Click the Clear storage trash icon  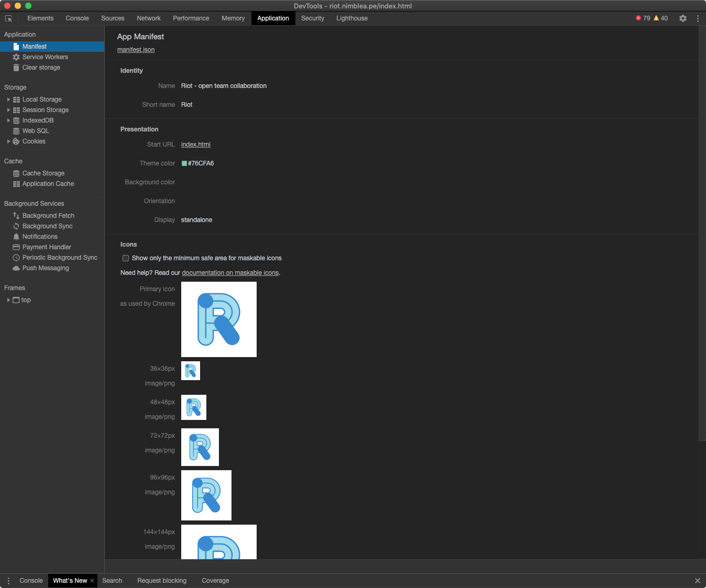16,68
